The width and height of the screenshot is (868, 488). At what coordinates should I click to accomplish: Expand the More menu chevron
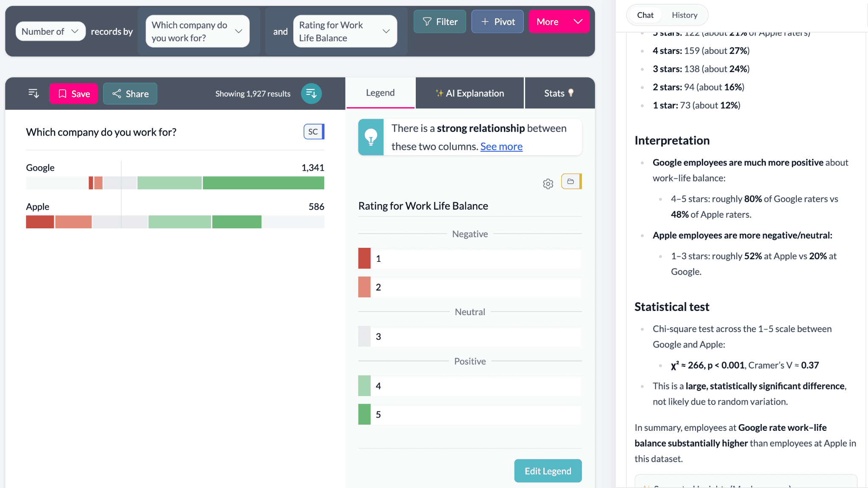tap(578, 22)
